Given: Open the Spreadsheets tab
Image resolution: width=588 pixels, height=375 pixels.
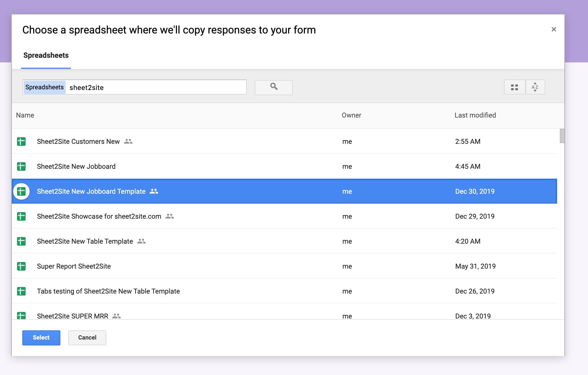Looking at the screenshot, I should click(46, 55).
